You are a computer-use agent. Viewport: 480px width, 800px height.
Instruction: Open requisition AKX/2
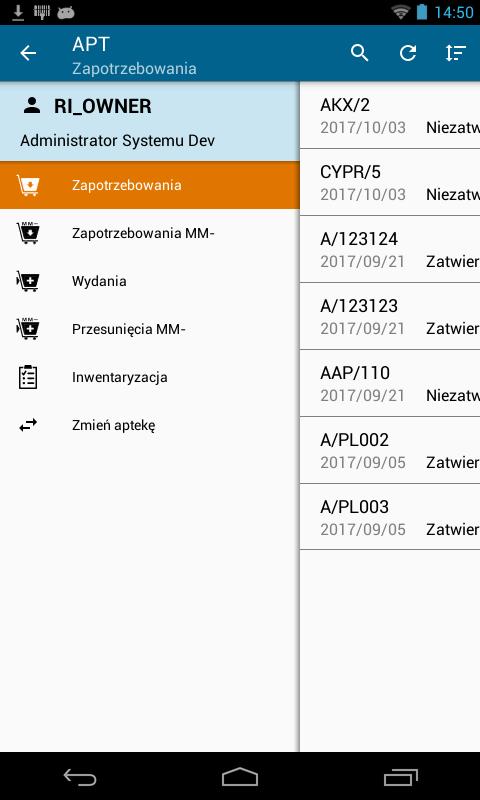390,115
